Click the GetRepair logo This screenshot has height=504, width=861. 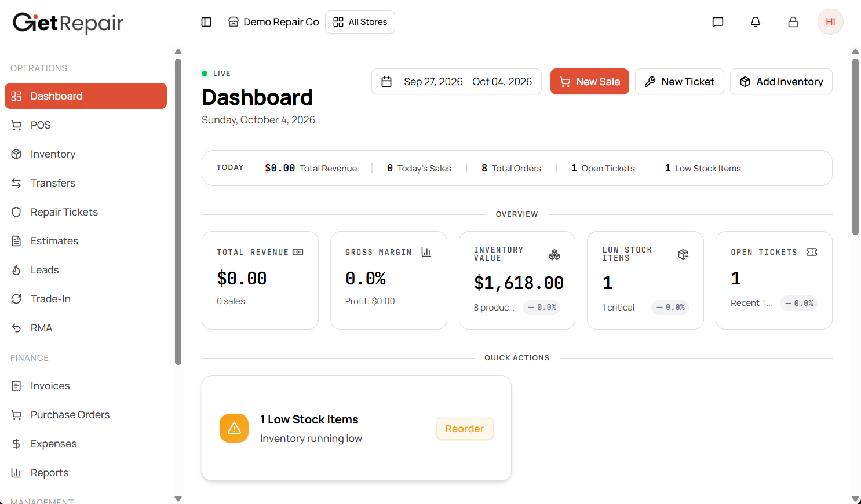(x=68, y=23)
